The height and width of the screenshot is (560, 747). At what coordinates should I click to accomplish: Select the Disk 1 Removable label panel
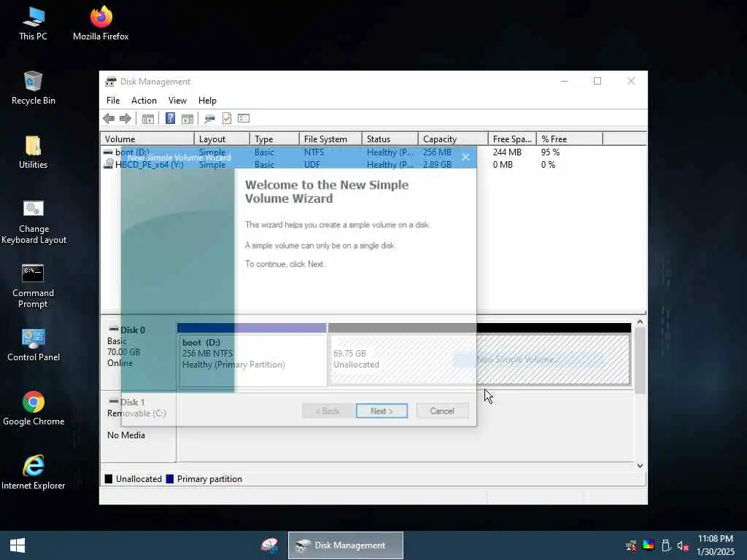point(138,426)
